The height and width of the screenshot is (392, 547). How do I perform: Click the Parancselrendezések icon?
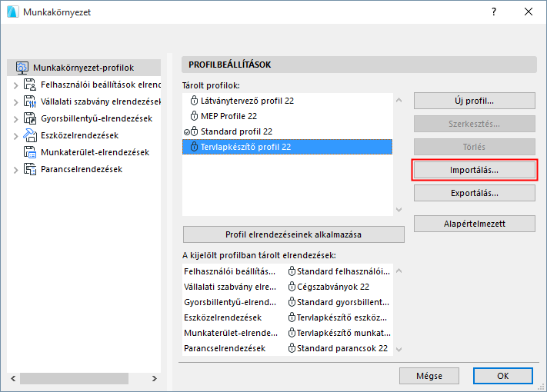(x=30, y=169)
